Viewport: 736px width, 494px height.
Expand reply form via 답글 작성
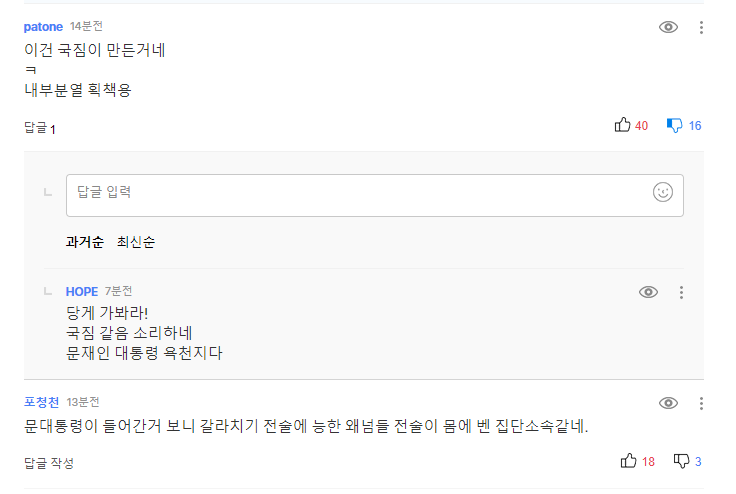pyautogui.click(x=49, y=463)
